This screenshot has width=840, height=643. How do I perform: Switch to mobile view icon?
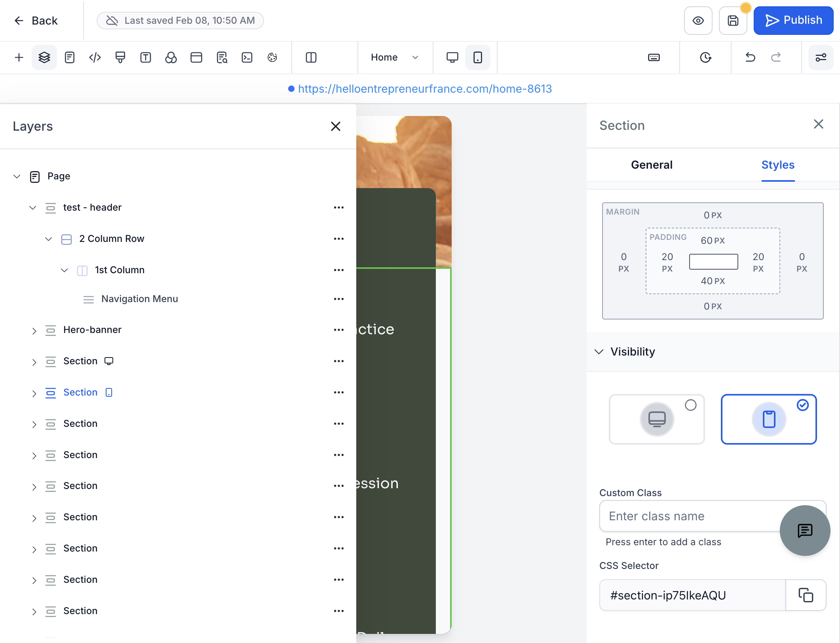[478, 57]
